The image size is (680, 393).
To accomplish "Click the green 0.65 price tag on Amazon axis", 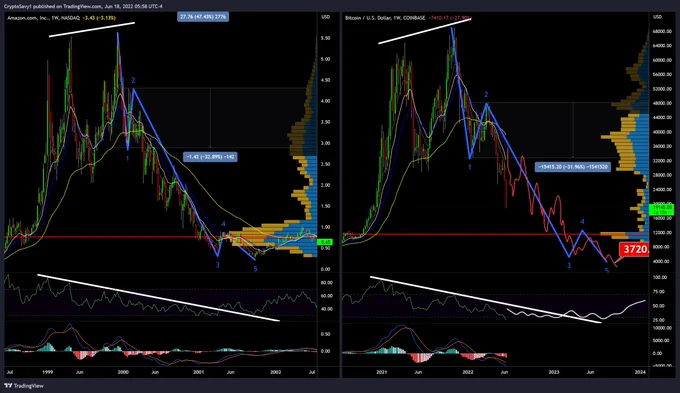I will coord(325,242).
